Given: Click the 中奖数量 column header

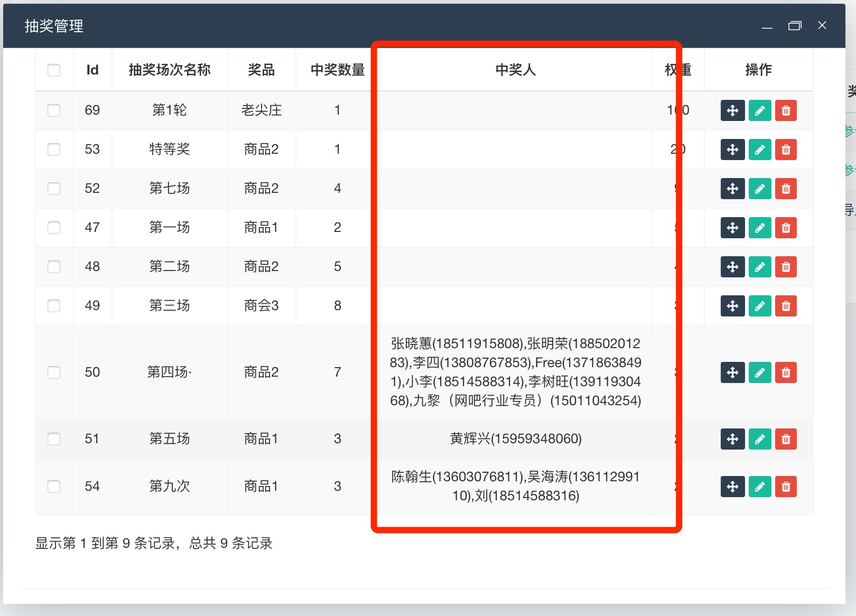Looking at the screenshot, I should [337, 70].
